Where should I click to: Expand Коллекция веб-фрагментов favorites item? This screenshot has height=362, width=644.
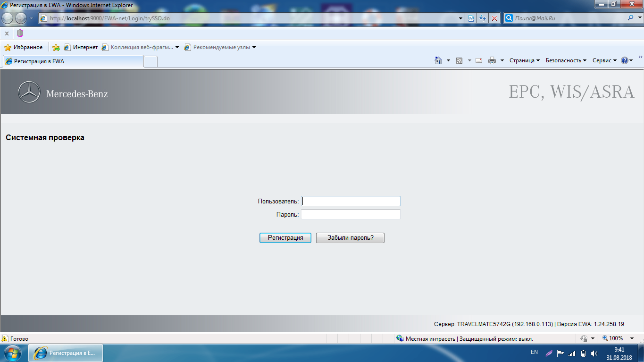point(140,47)
